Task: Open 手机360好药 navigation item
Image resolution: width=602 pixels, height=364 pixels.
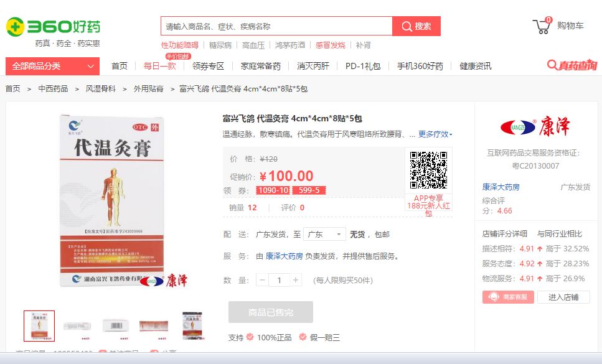Action: pos(420,67)
